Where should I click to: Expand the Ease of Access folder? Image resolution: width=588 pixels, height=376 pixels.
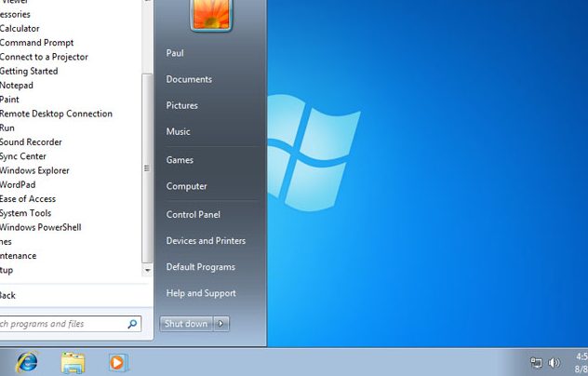[x=28, y=199]
